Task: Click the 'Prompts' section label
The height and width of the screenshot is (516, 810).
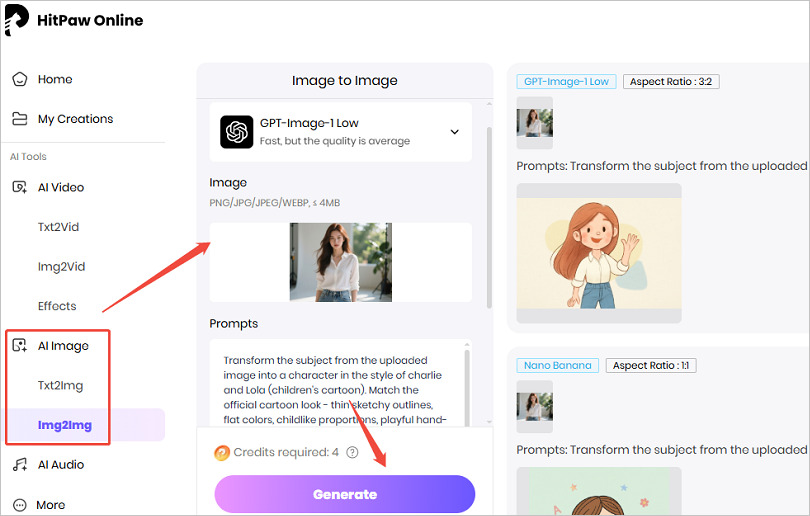Action: click(233, 323)
